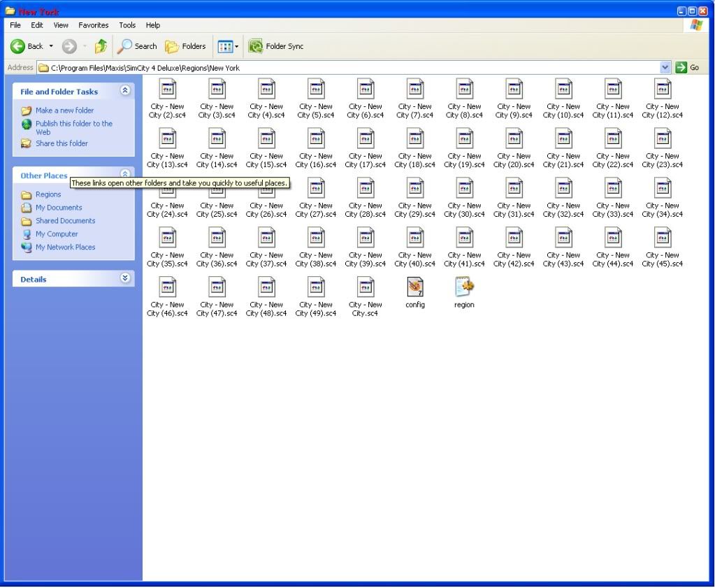Select the City - New City (38).sc4 file name
The height and width of the screenshot is (588, 715).
(x=316, y=259)
